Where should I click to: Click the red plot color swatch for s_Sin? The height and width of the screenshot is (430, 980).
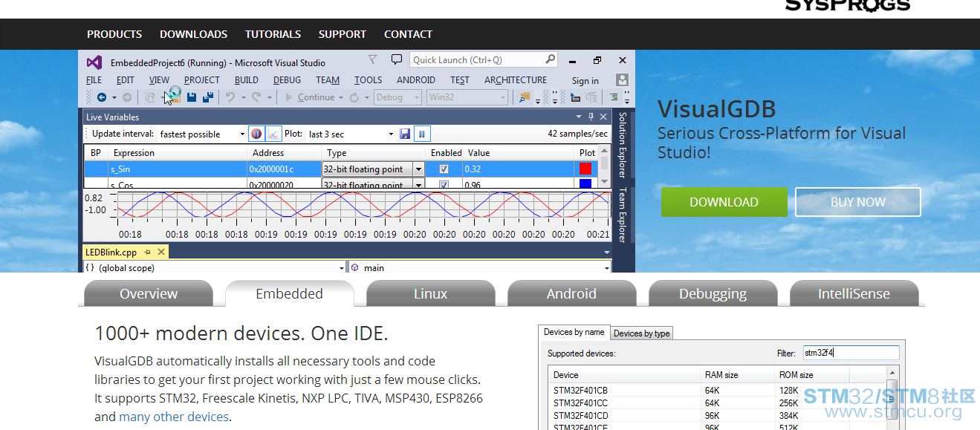click(x=585, y=169)
